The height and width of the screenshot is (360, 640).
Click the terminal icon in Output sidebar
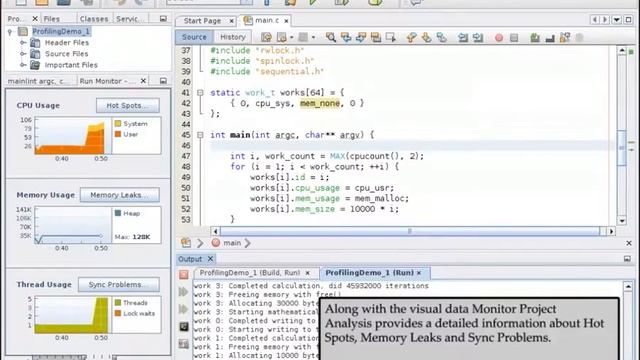click(184, 327)
